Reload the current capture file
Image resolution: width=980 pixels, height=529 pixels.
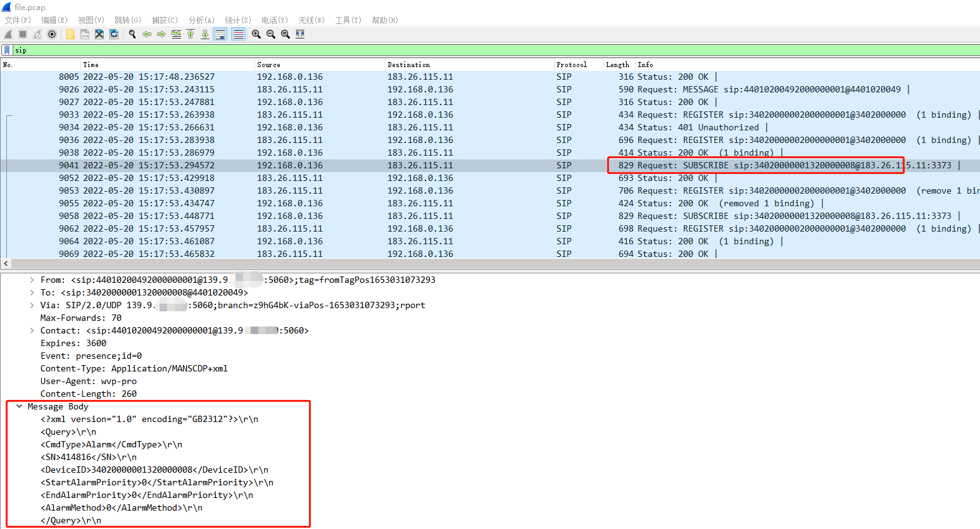pos(114,34)
